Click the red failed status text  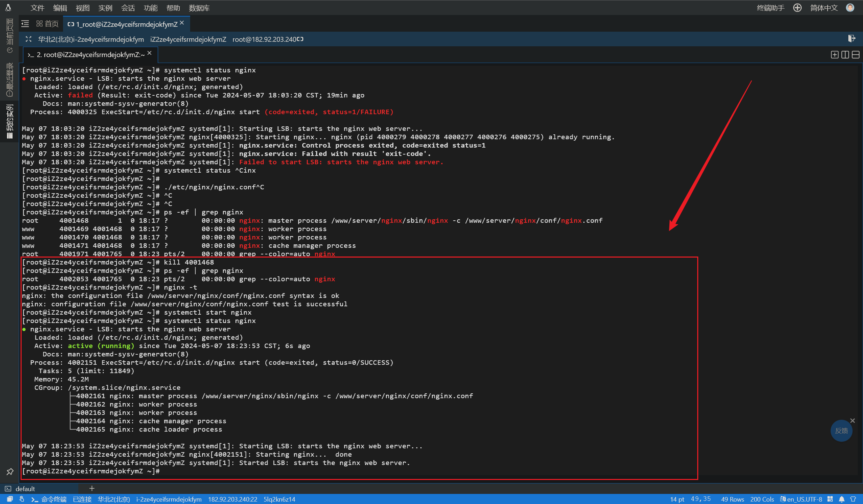click(80, 95)
